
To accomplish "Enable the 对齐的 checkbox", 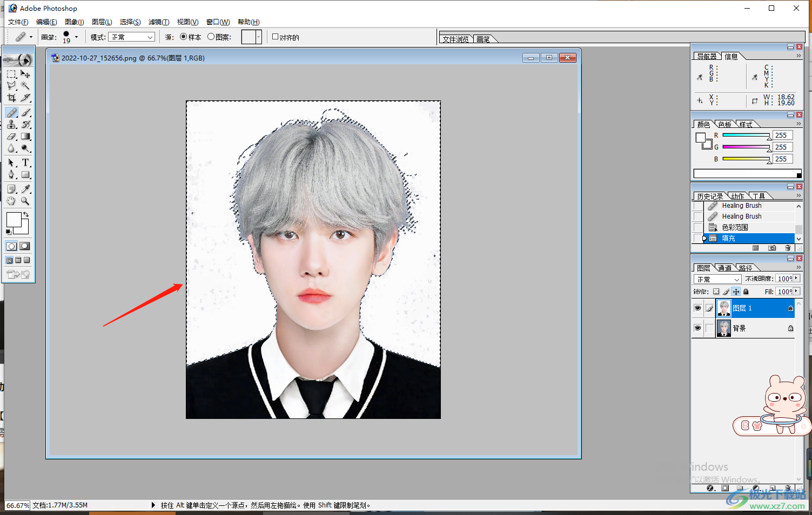I will (276, 37).
